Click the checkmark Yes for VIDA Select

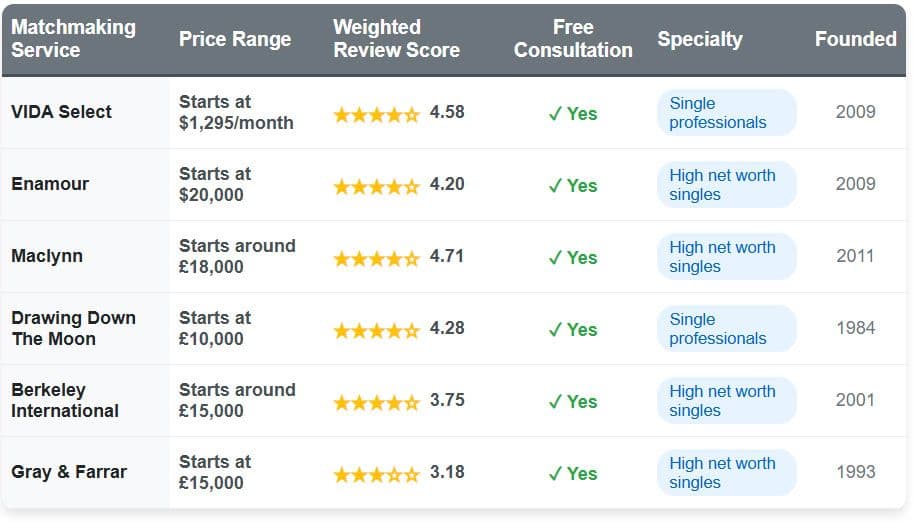573,113
